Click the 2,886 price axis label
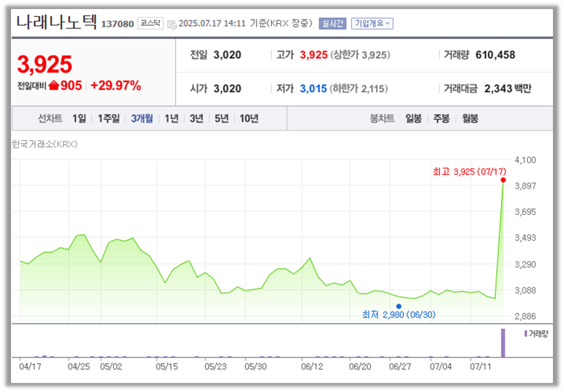564x392 pixels. tap(525, 316)
